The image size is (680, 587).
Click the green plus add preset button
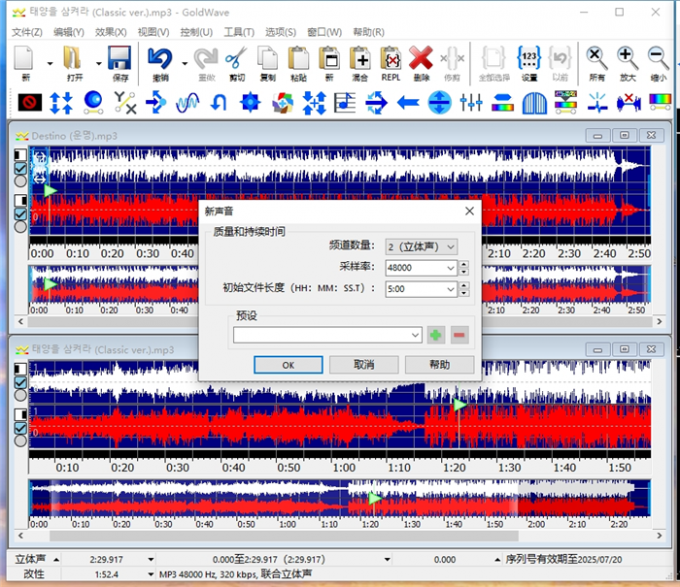436,335
